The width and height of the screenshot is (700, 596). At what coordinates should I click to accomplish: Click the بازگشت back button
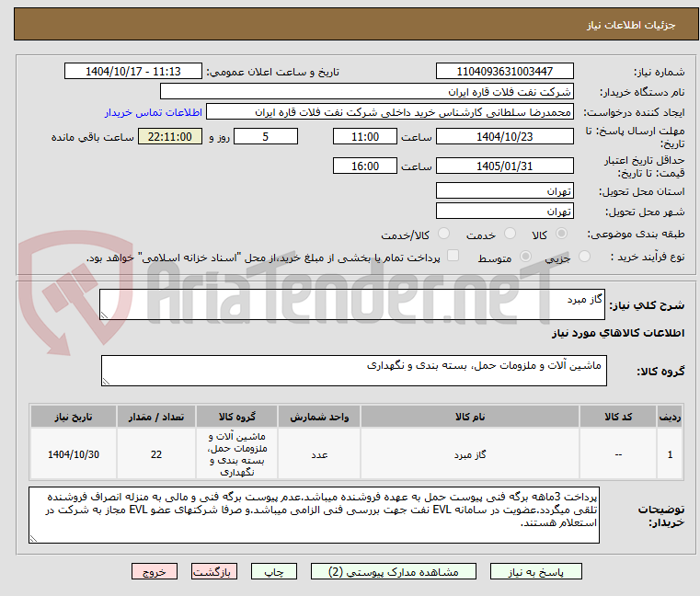click(x=213, y=571)
